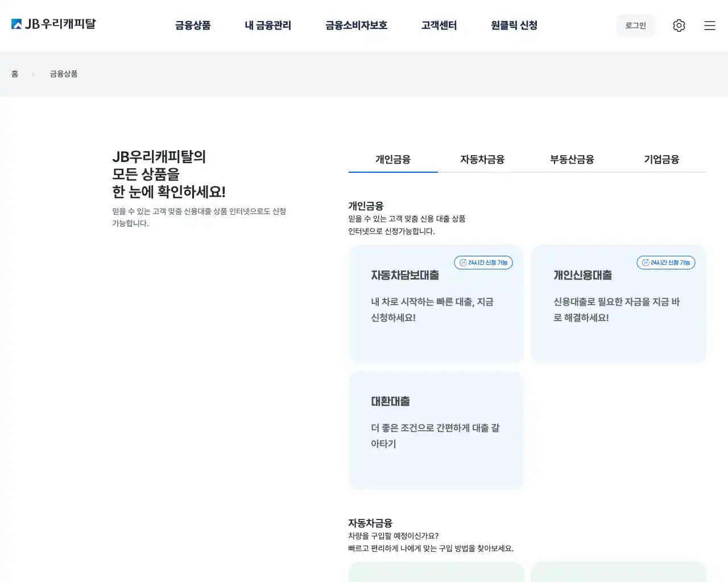Click the JB우리캐피탈 logo
728x582 pixels.
point(53,24)
